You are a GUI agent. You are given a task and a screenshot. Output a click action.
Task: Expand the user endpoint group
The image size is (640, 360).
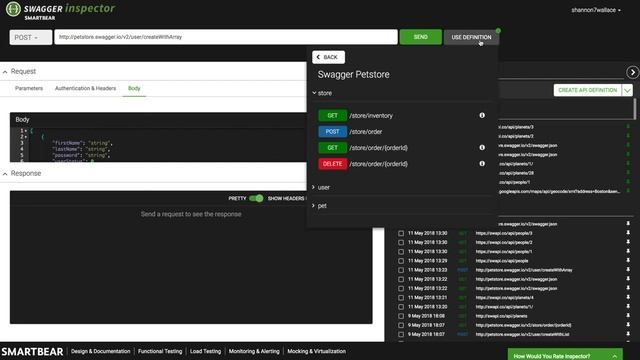point(321,187)
